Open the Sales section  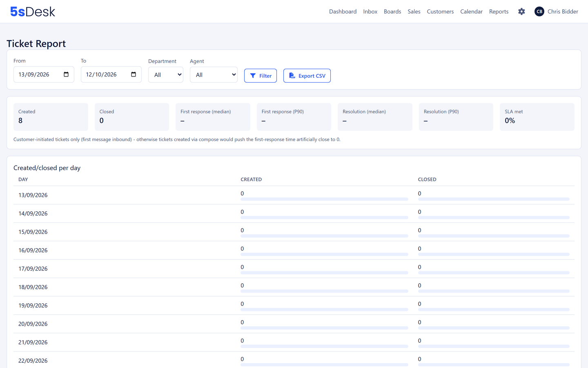click(x=414, y=11)
